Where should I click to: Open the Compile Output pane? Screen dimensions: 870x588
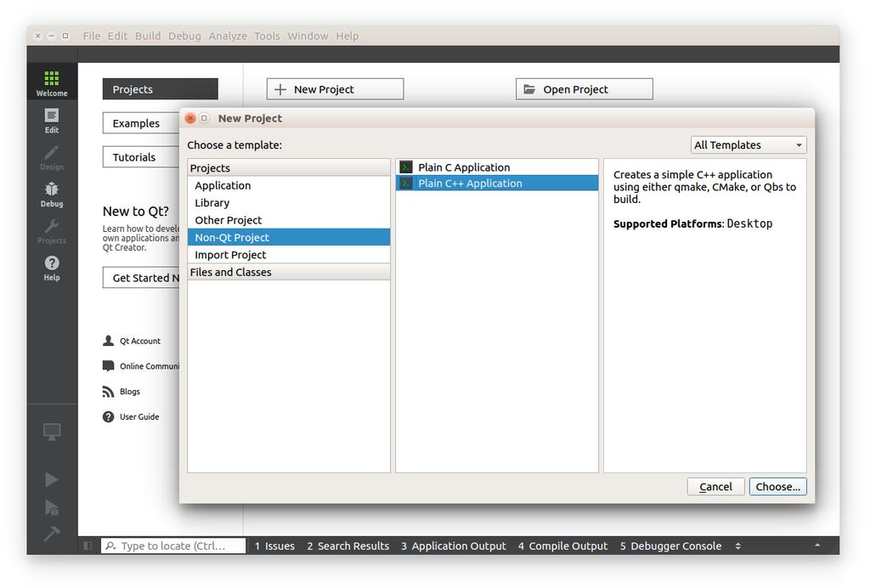click(x=562, y=546)
